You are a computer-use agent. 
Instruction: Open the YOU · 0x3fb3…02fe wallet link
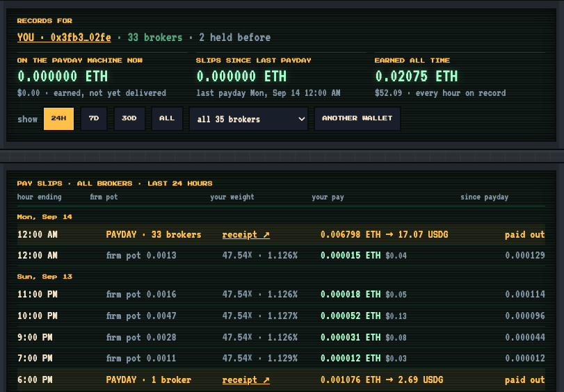click(x=64, y=38)
